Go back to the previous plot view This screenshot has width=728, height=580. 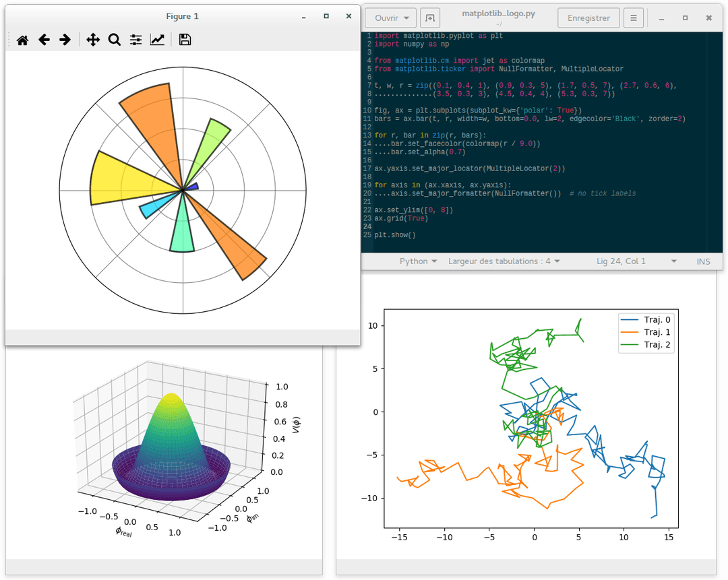[44, 40]
